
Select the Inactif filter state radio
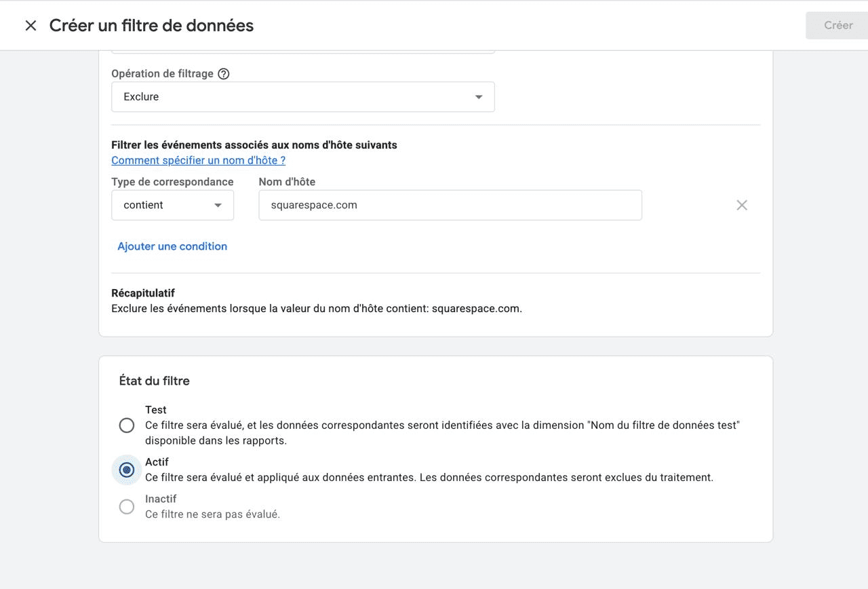click(127, 506)
